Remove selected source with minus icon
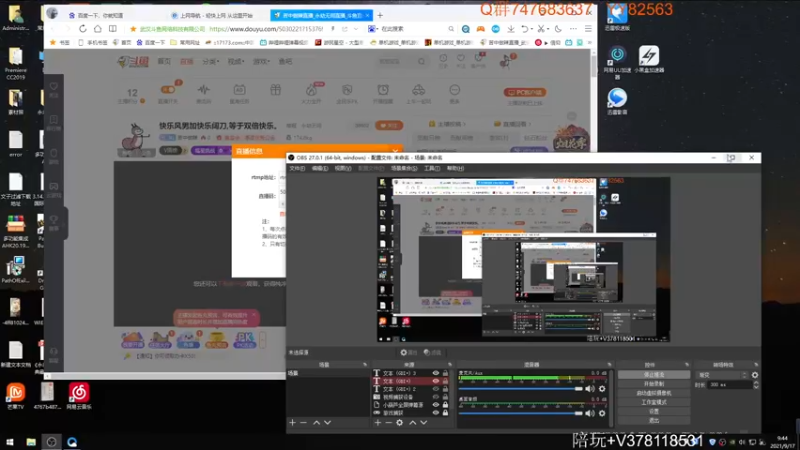800x450 pixels. point(388,422)
